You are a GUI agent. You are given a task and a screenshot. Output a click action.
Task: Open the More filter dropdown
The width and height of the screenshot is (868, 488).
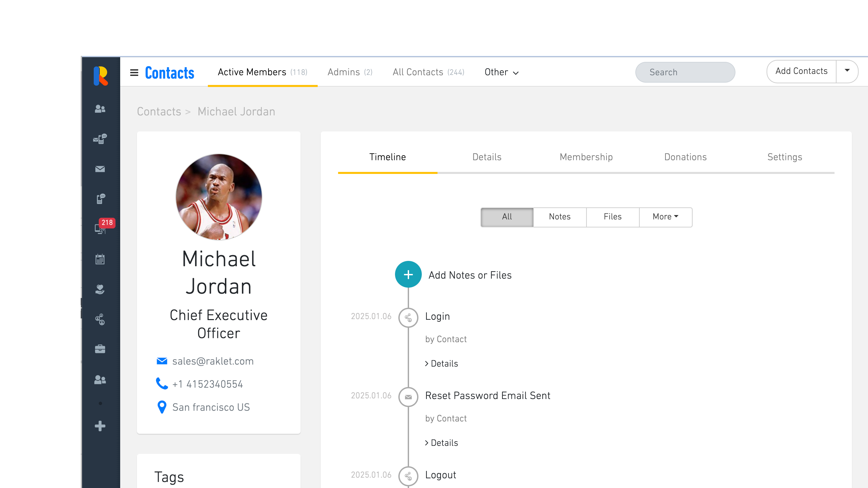pos(665,217)
